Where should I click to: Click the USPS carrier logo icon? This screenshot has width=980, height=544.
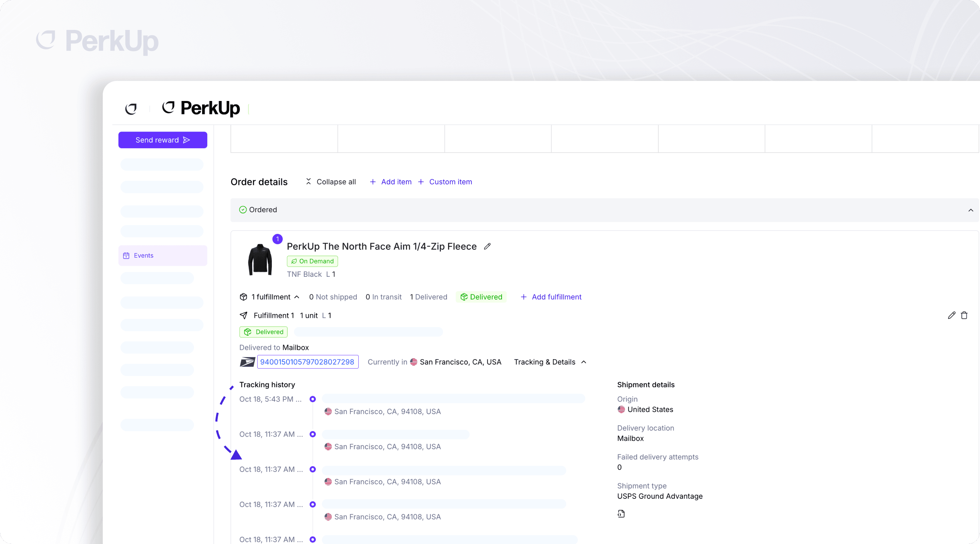(x=247, y=362)
